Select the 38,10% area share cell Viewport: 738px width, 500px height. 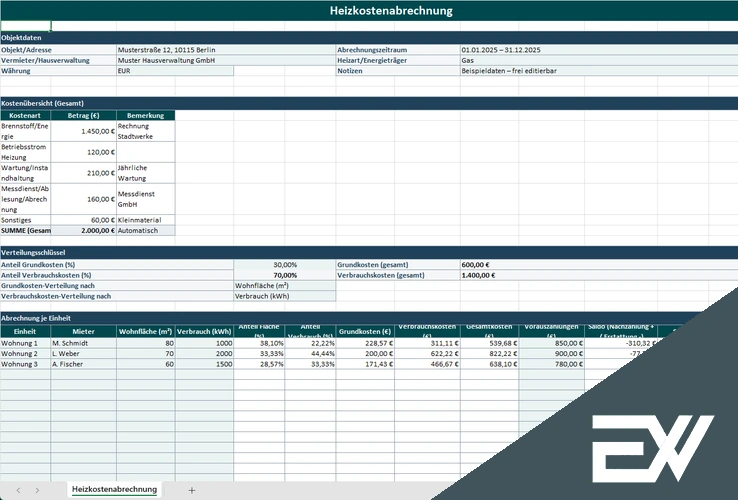click(259, 343)
